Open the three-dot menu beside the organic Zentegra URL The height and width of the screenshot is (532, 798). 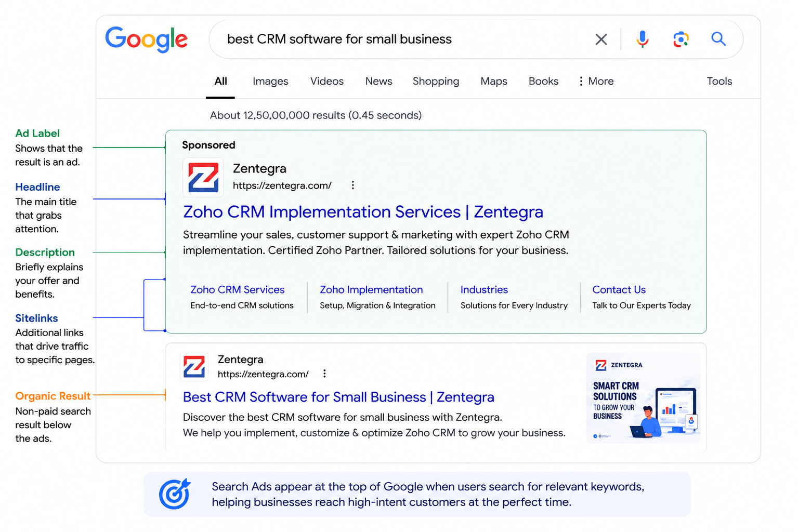pyautogui.click(x=324, y=374)
